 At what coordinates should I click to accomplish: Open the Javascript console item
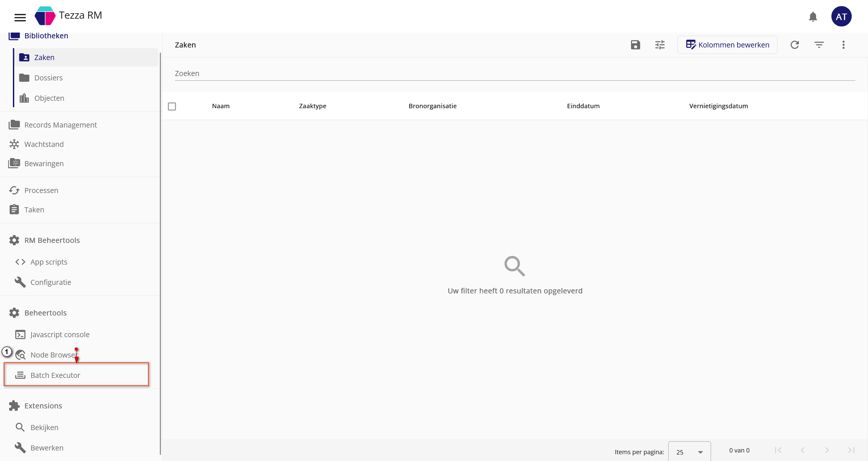[x=60, y=334]
